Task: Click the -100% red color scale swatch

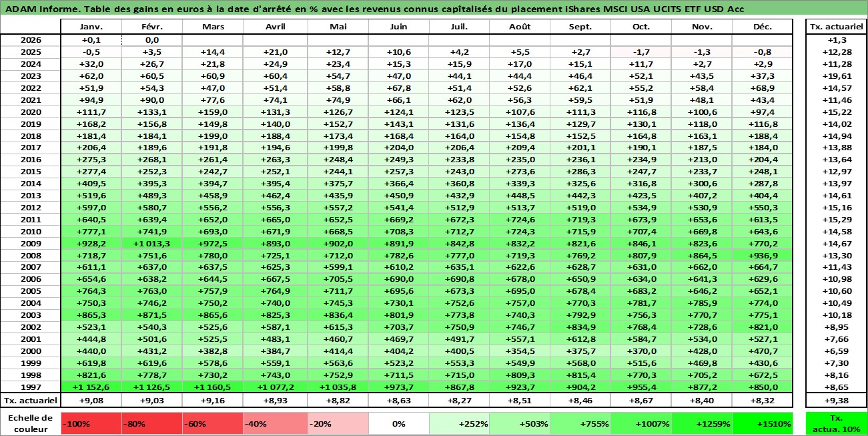Action: [x=91, y=423]
